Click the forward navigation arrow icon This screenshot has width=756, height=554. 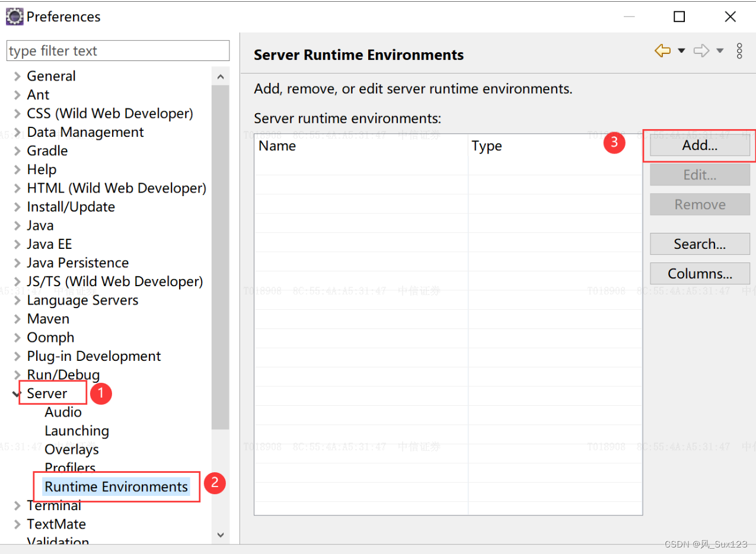[701, 51]
